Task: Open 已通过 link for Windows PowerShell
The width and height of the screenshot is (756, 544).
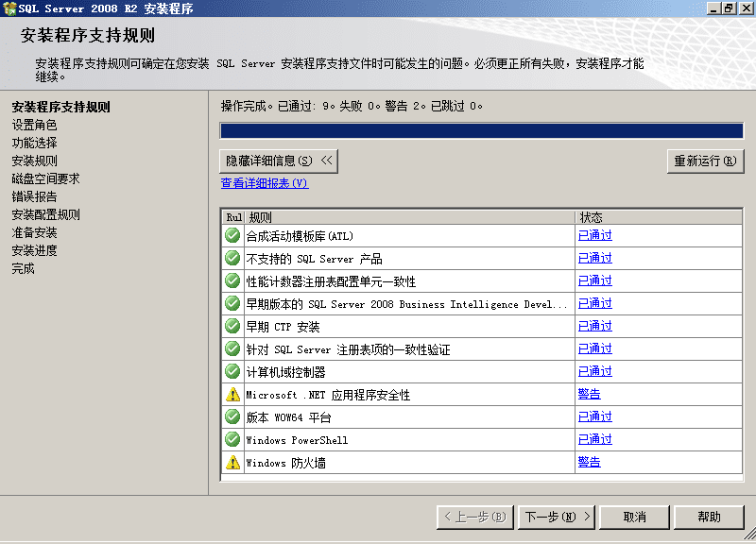Action: point(595,439)
